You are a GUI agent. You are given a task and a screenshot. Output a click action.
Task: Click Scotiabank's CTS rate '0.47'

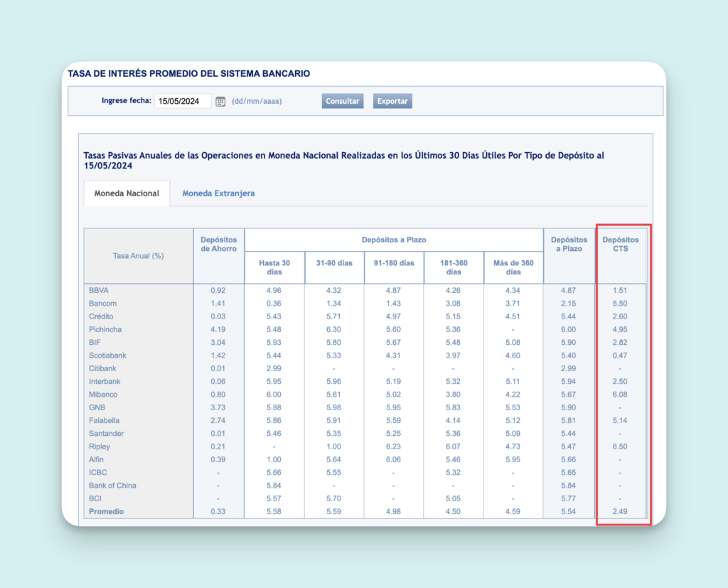click(x=620, y=356)
